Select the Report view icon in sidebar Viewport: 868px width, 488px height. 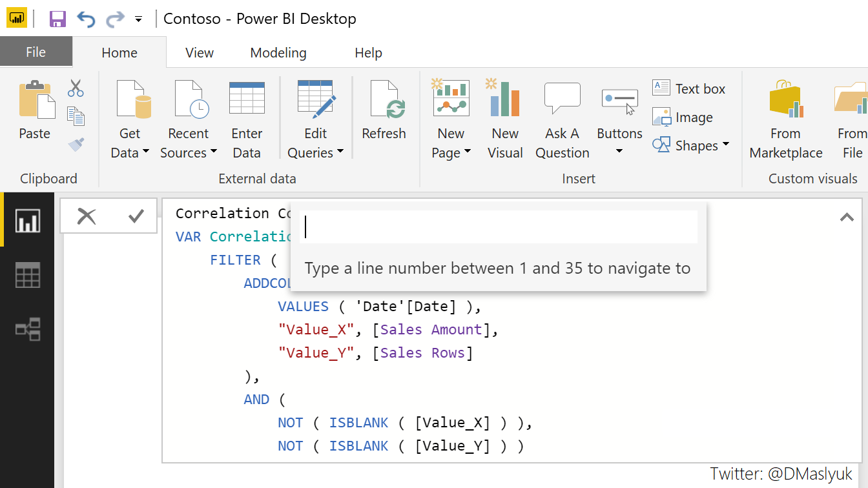pos(26,219)
